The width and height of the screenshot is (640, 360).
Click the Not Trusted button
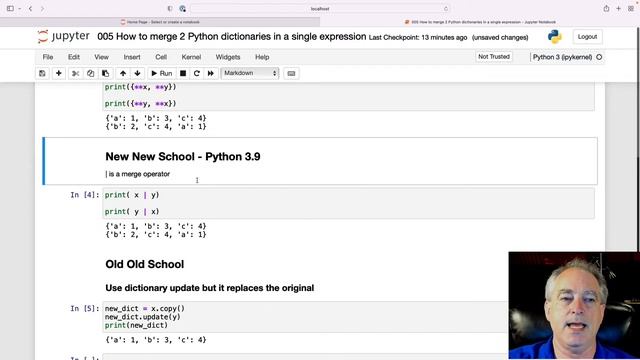point(494,57)
